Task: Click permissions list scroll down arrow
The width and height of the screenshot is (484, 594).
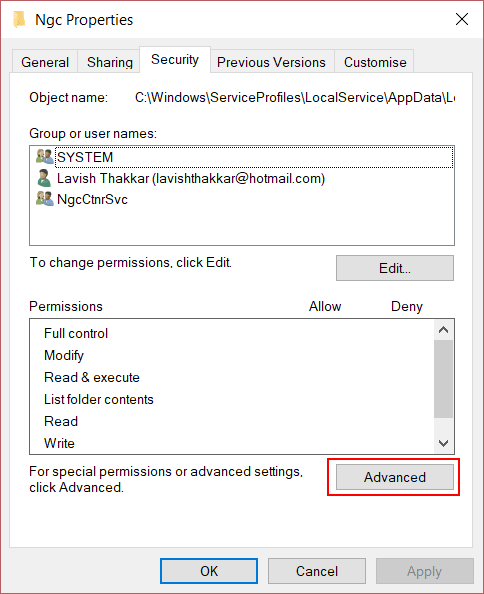Action: pos(443,443)
